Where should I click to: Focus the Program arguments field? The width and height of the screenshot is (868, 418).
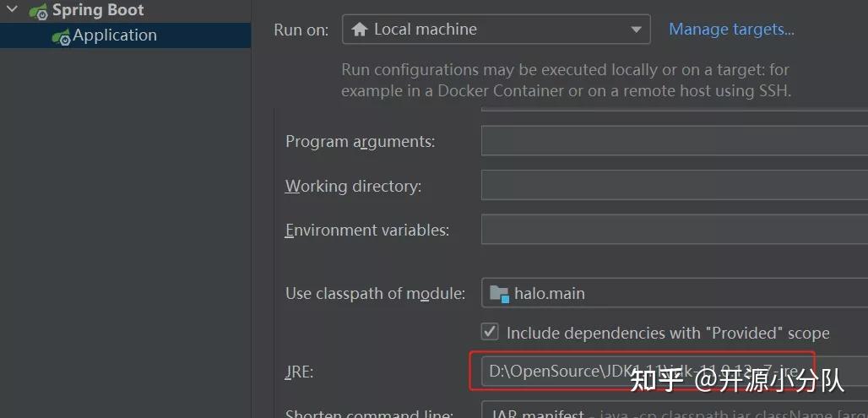tap(675, 141)
